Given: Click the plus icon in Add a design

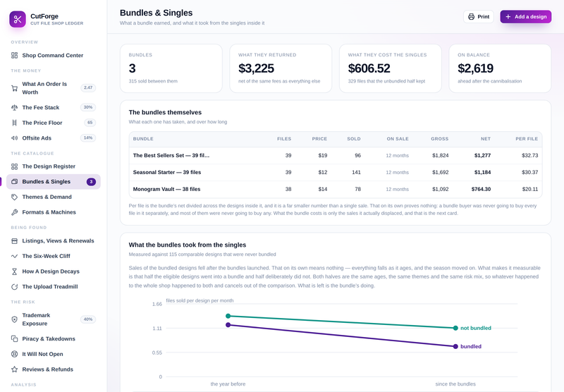Looking at the screenshot, I should 508,16.
